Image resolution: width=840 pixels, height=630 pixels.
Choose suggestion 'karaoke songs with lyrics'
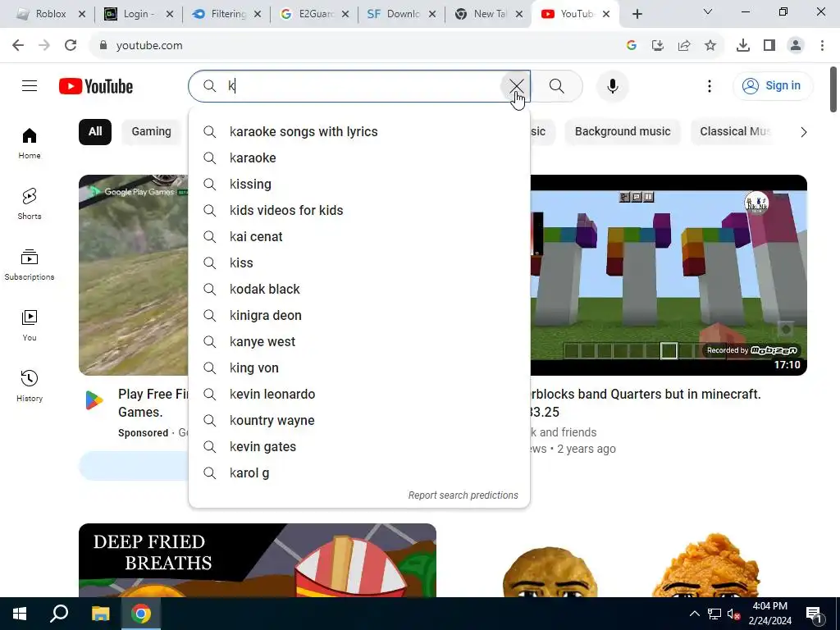point(359,132)
